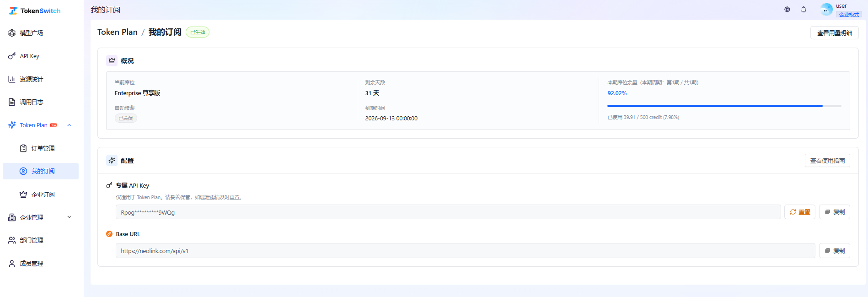Open 查看使用指南 guide button
Screen dimensions: 868x297
click(x=827, y=161)
